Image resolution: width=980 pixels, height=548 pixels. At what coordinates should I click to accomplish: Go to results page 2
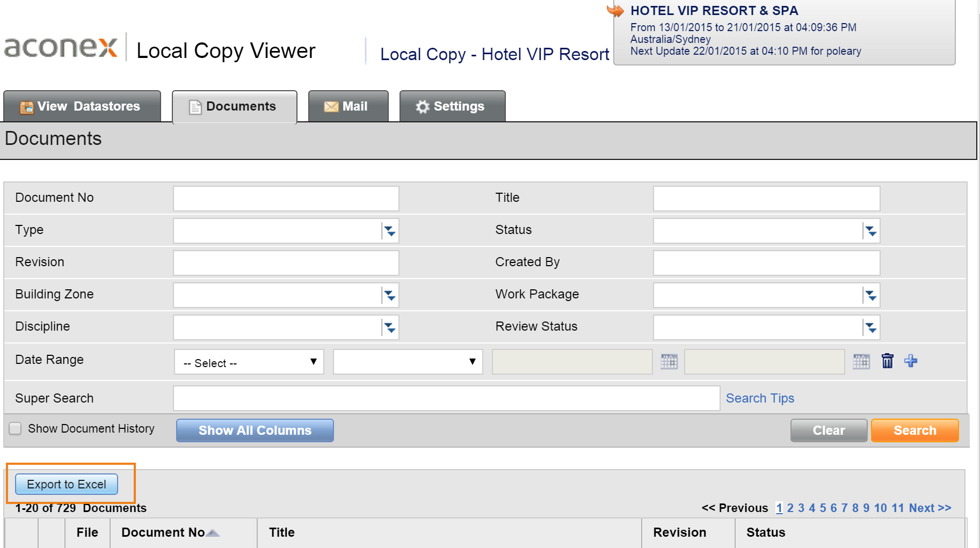[790, 508]
